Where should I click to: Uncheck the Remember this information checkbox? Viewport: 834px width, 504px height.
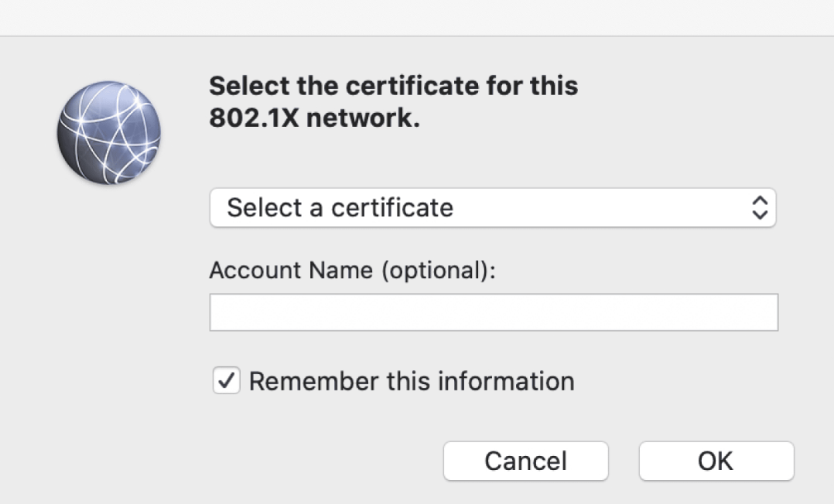pos(226,380)
